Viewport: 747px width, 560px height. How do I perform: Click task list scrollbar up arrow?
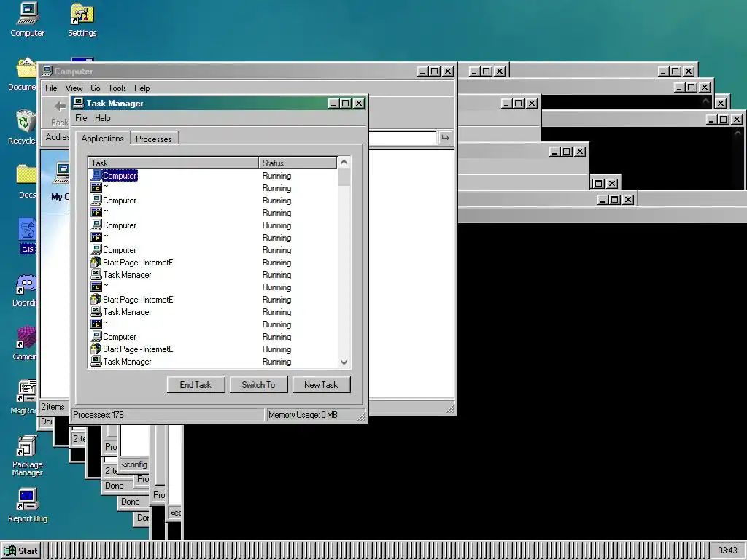click(x=344, y=163)
